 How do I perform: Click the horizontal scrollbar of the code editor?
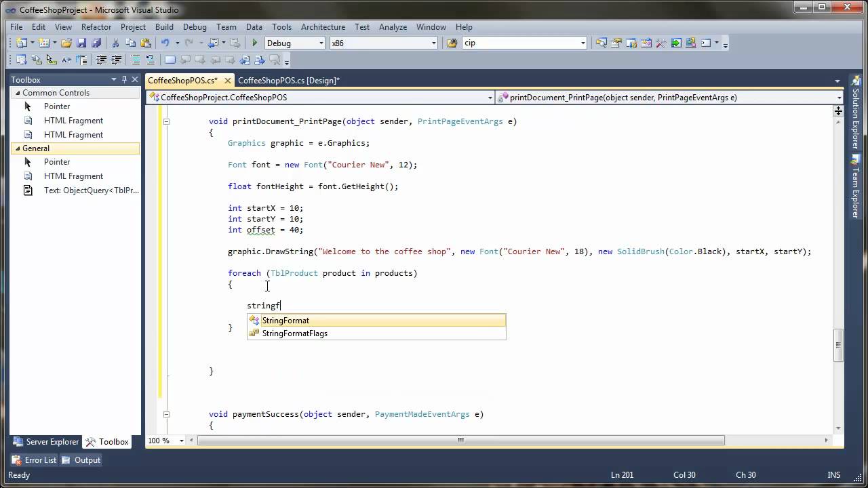click(461, 441)
